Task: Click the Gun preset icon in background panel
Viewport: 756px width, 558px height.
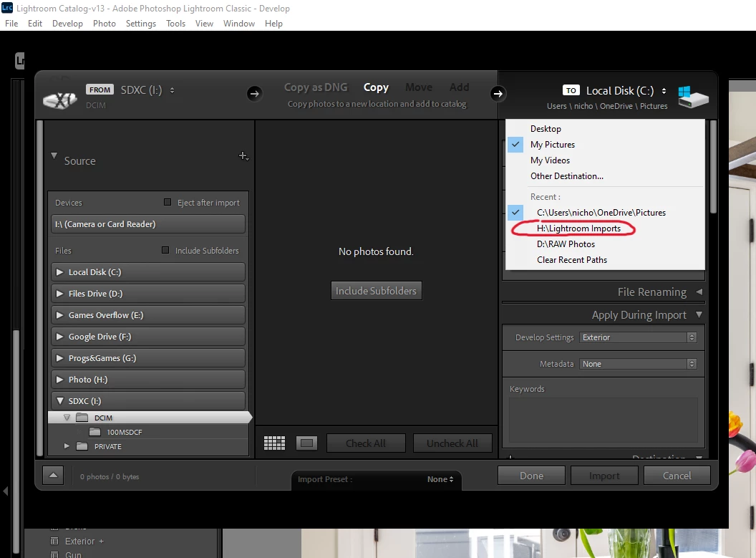Action: point(54,554)
